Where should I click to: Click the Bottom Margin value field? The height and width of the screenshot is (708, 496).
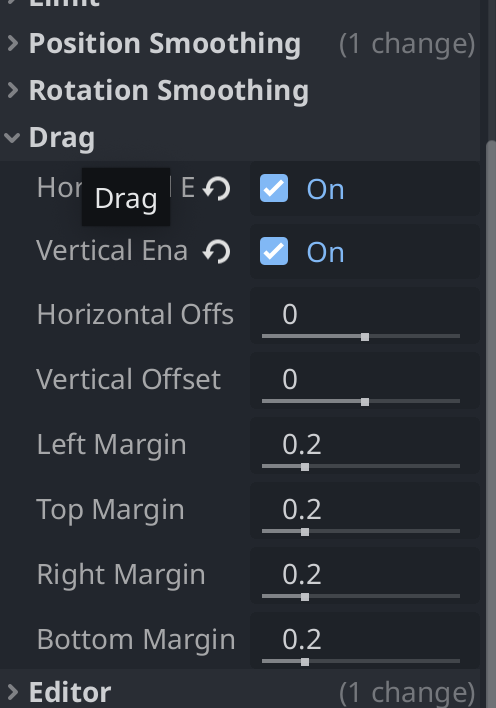tap(365, 640)
